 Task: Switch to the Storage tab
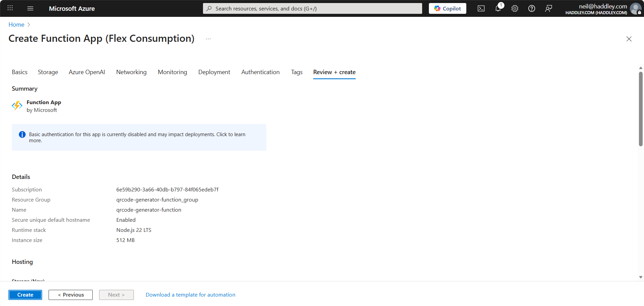(x=48, y=72)
